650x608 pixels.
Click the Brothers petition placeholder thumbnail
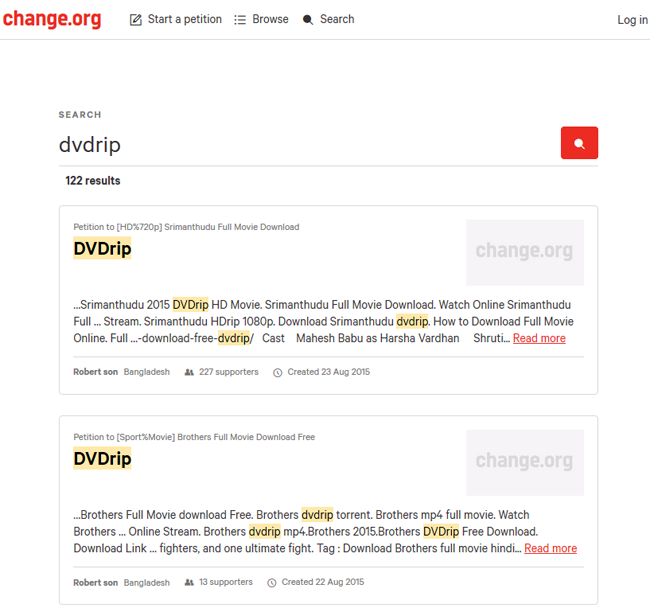tap(525, 463)
